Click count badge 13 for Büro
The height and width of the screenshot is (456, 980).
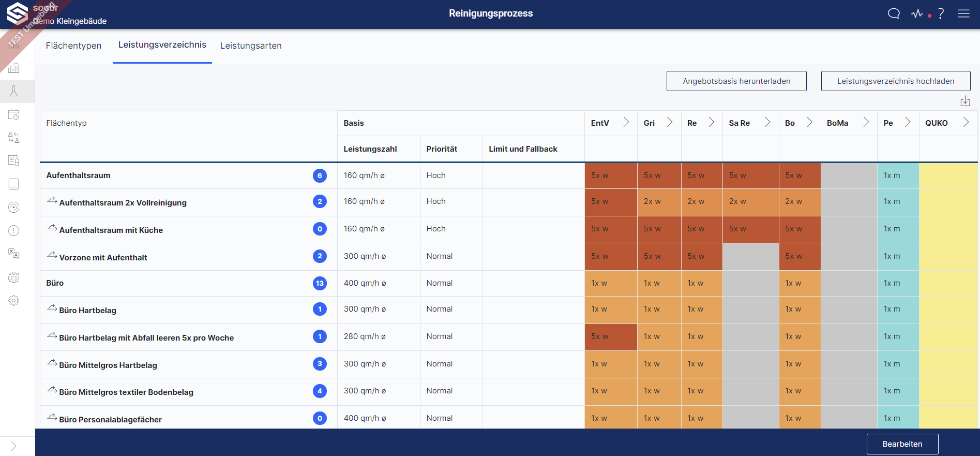coord(320,283)
